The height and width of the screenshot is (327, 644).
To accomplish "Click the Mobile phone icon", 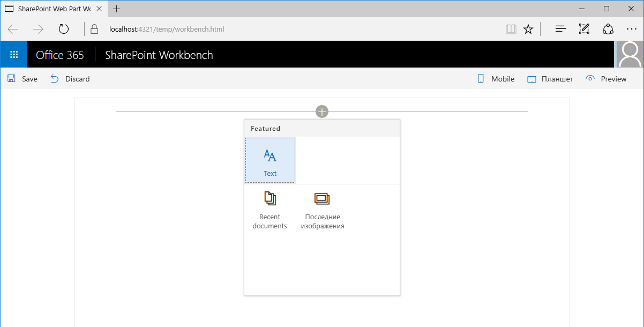I will pyautogui.click(x=481, y=79).
